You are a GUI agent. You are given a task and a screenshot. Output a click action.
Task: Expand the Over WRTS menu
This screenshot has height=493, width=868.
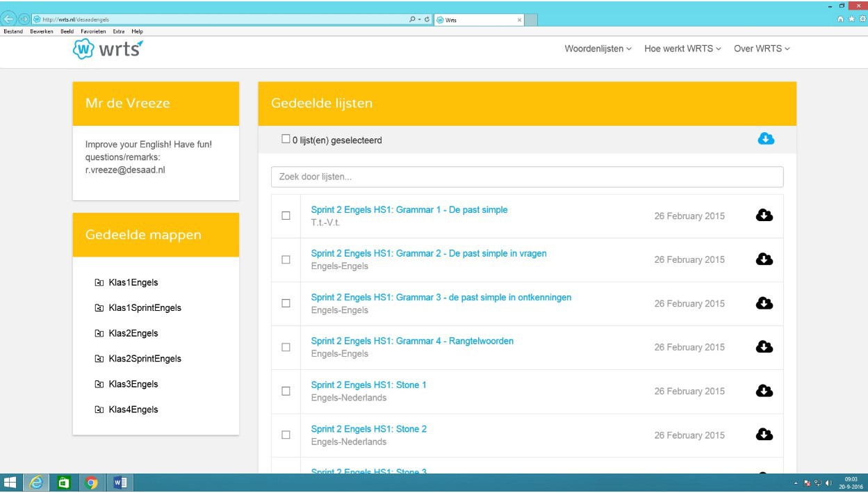(x=762, y=49)
